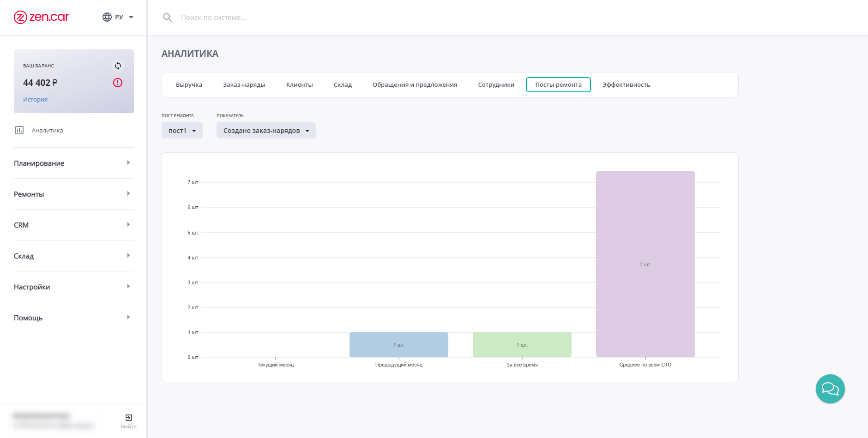Click the search magnifier icon

[168, 18]
